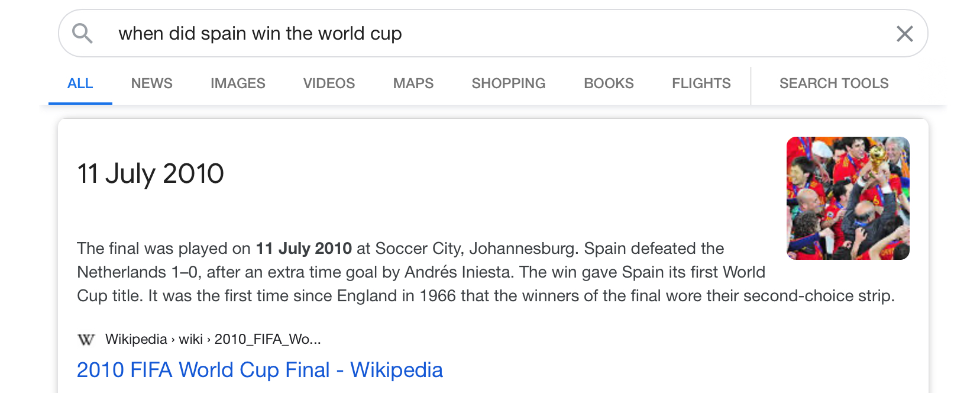Open the BOOKS tab

609,83
